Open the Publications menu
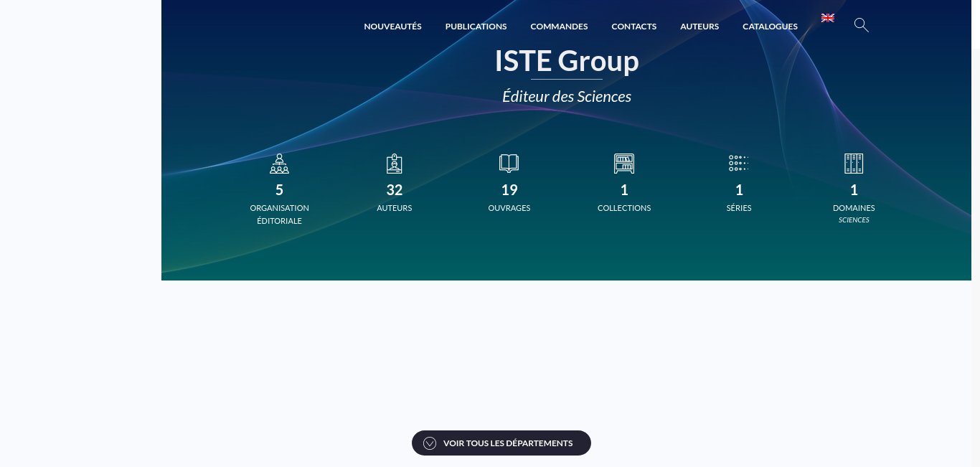 [x=476, y=27]
